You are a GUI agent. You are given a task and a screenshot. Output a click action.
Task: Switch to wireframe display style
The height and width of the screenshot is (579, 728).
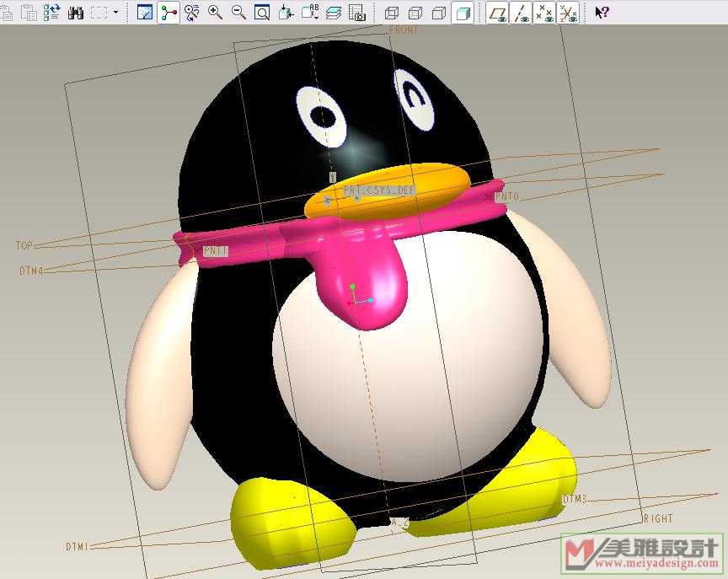click(x=392, y=13)
